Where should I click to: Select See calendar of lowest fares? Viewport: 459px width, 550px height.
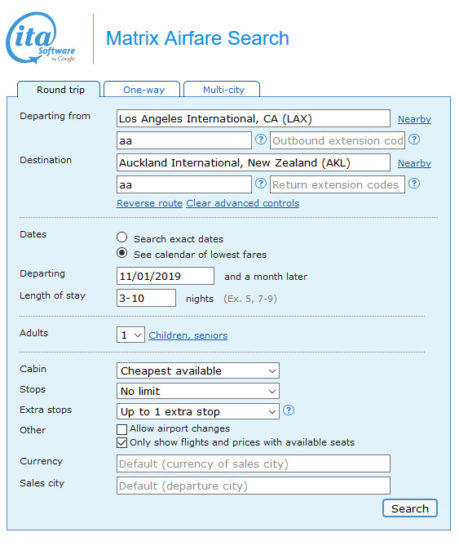pyautogui.click(x=122, y=253)
